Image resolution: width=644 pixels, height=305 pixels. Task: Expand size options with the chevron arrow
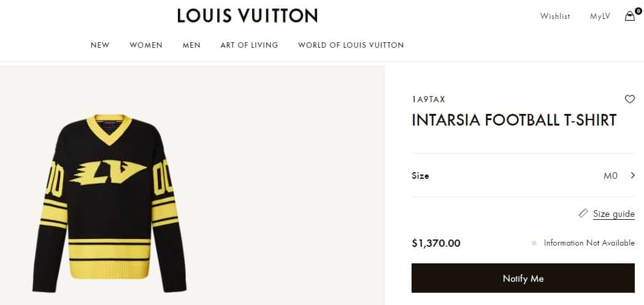tap(632, 176)
